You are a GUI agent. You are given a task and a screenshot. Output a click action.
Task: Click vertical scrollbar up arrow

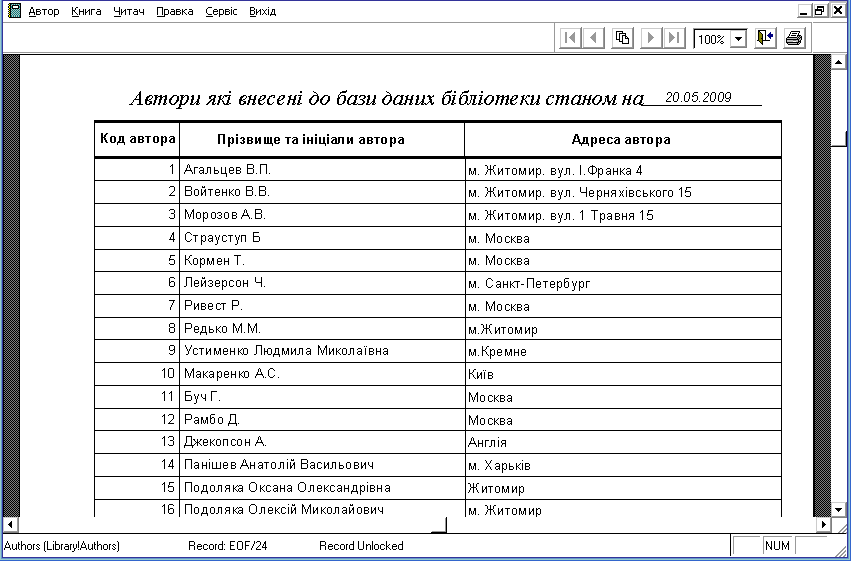point(838,61)
